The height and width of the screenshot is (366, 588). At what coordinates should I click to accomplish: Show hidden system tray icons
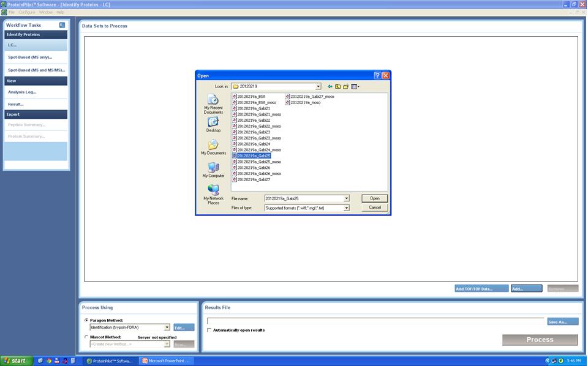coord(547,360)
